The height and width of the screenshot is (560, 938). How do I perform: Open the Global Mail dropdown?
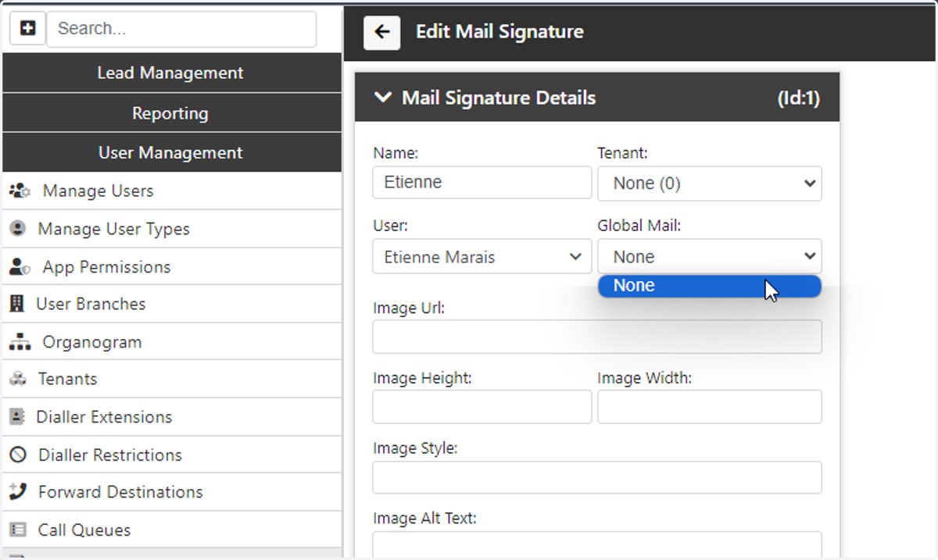pyautogui.click(x=710, y=257)
